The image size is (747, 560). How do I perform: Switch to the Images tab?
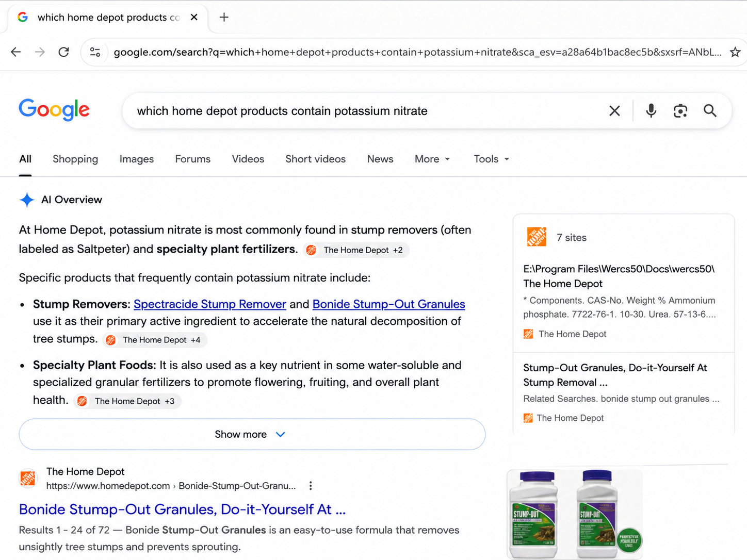pyautogui.click(x=137, y=159)
